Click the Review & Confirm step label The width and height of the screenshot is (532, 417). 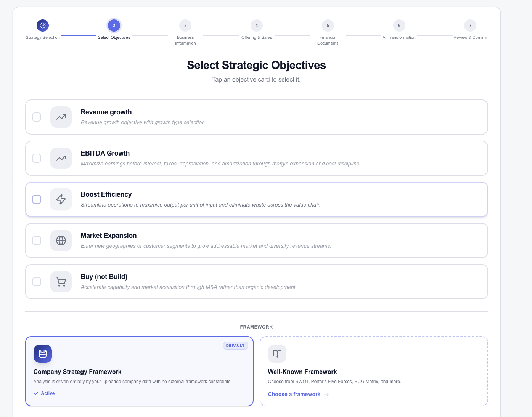(470, 37)
